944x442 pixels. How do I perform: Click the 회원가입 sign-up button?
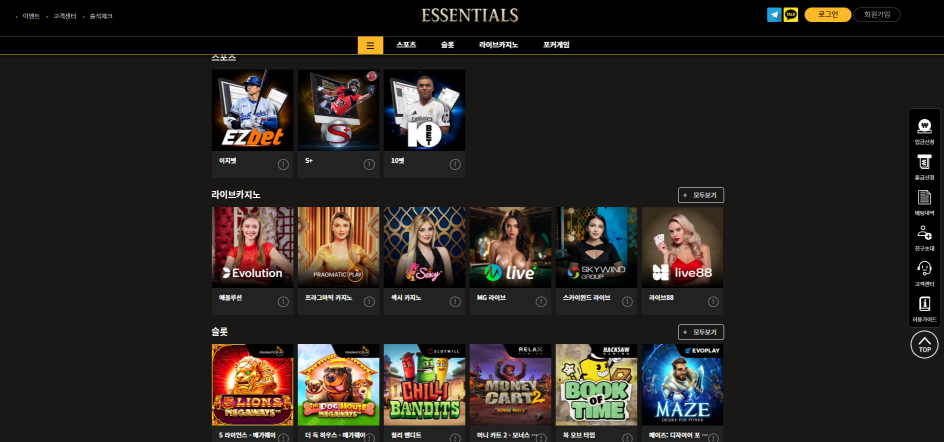tap(877, 14)
